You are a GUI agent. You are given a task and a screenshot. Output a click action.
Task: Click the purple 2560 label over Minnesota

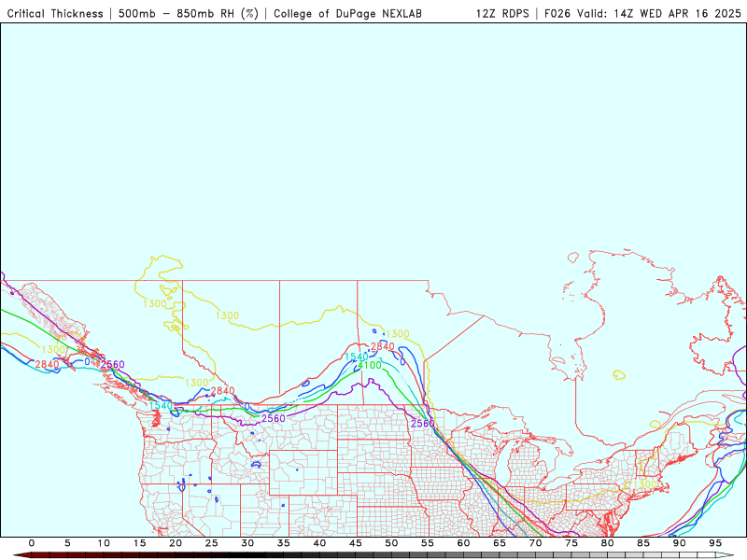pos(423,424)
